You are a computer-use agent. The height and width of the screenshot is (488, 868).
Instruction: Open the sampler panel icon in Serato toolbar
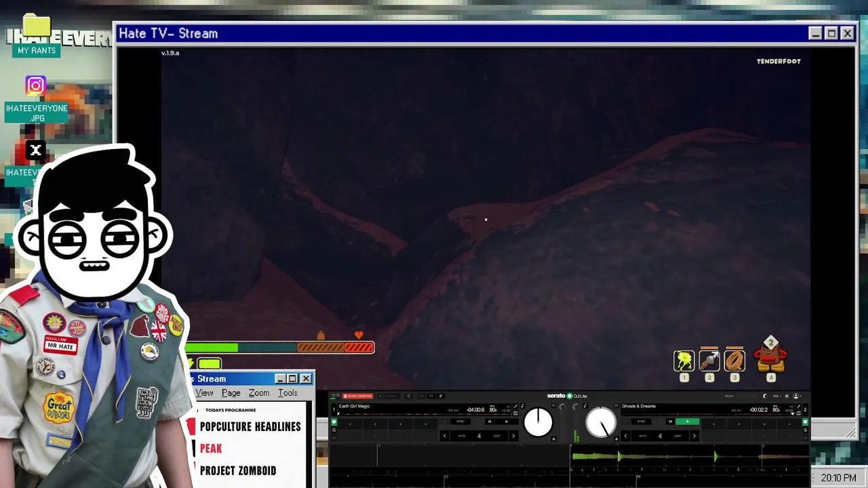441,396
